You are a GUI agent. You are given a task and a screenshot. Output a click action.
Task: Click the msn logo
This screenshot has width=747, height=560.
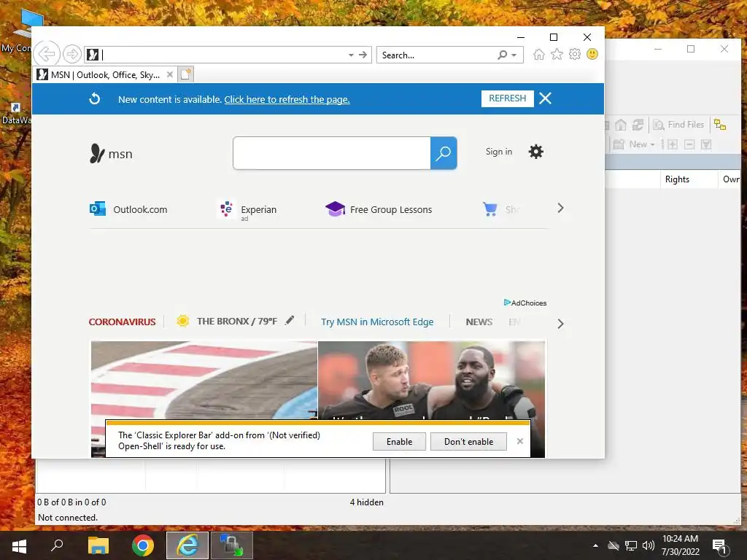click(x=111, y=154)
